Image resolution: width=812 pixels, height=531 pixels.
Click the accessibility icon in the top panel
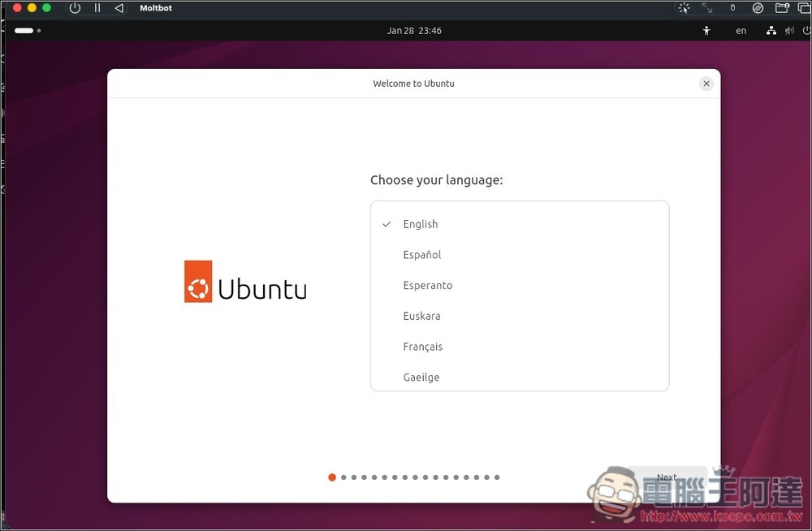pyautogui.click(x=706, y=30)
